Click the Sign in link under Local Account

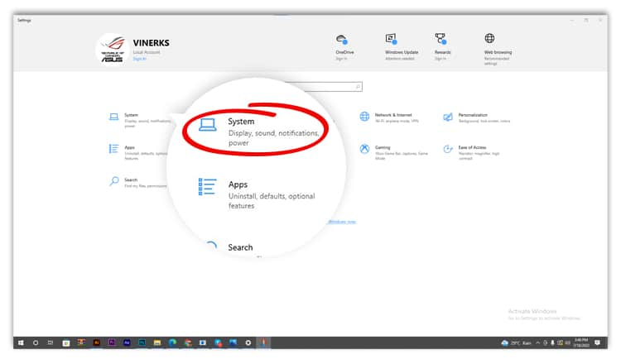139,59
